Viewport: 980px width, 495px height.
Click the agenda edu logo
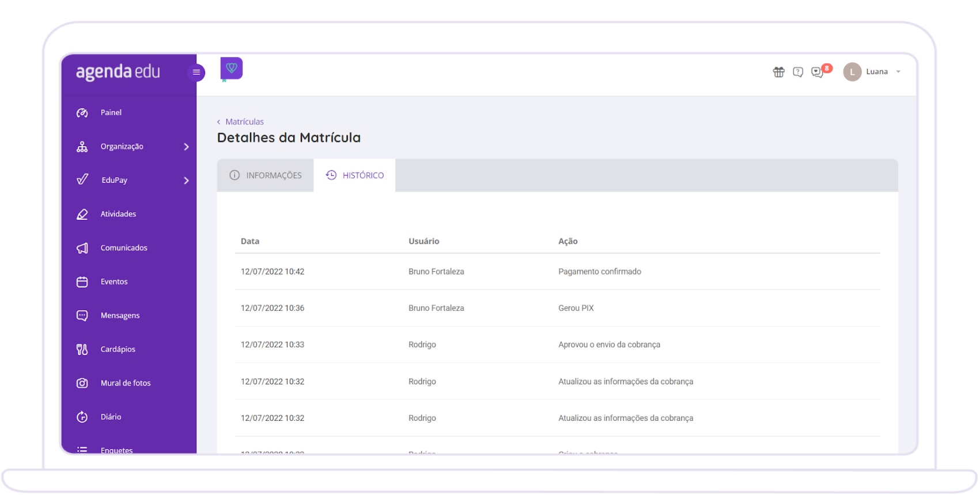(118, 72)
